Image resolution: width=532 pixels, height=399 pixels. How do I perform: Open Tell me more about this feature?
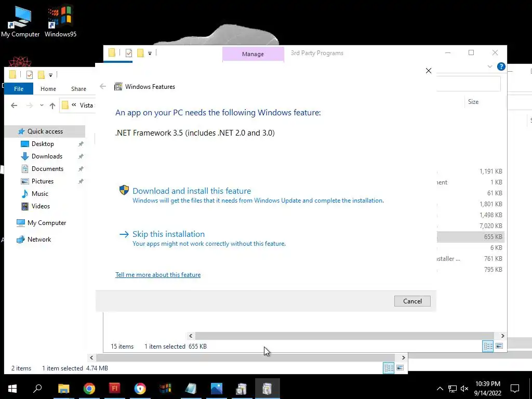click(158, 275)
